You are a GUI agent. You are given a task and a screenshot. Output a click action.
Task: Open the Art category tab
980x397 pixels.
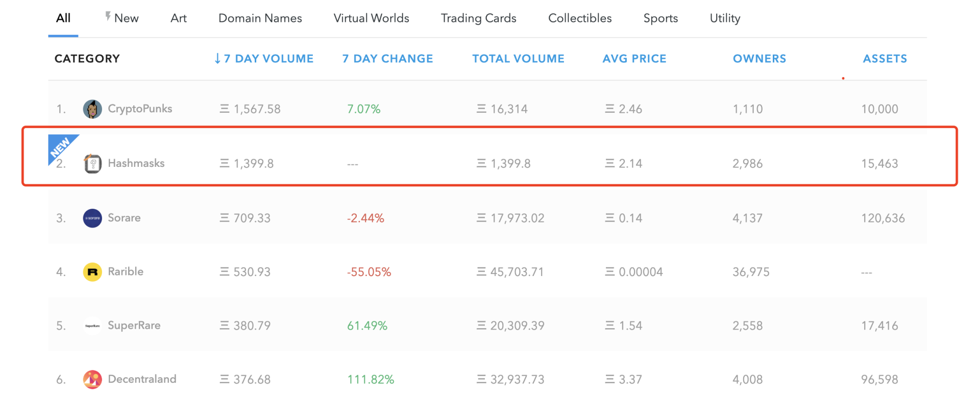pyautogui.click(x=179, y=18)
